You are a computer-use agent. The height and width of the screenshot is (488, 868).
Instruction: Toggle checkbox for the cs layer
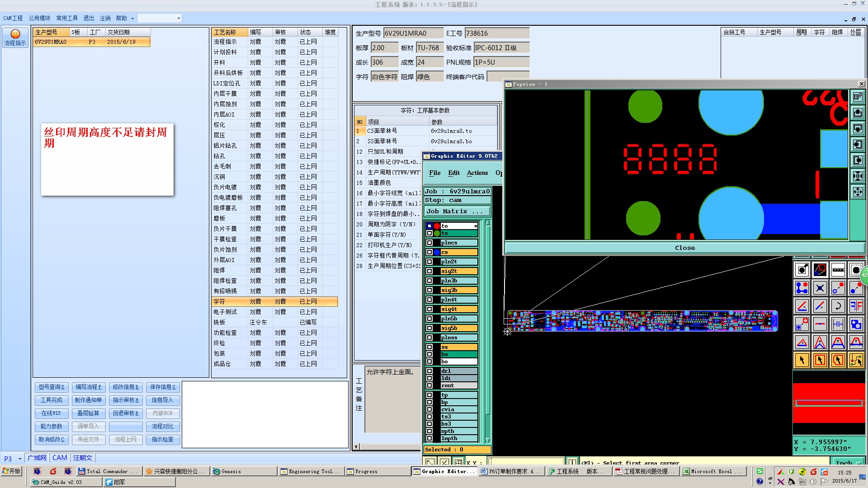429,252
